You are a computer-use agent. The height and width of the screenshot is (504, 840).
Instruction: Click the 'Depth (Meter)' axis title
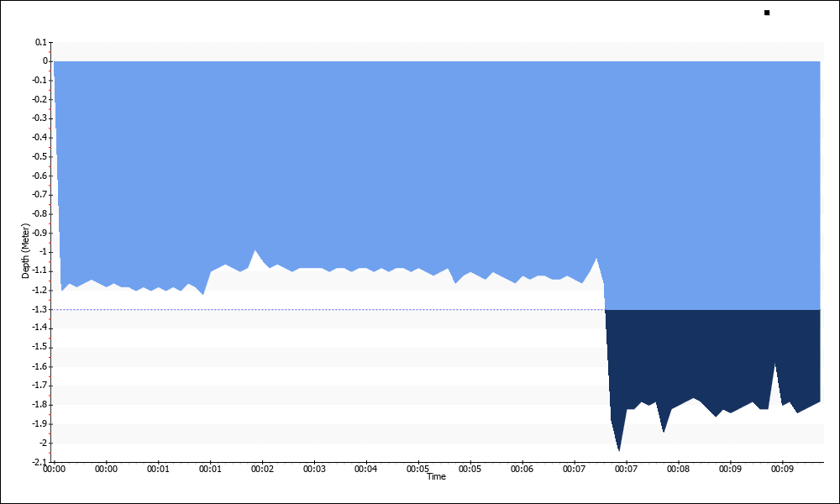tap(25, 251)
